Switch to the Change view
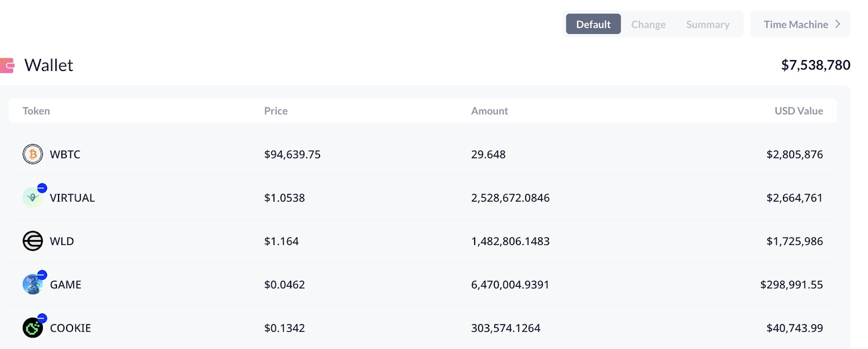Screen dimensions: 868x349 [648, 24]
